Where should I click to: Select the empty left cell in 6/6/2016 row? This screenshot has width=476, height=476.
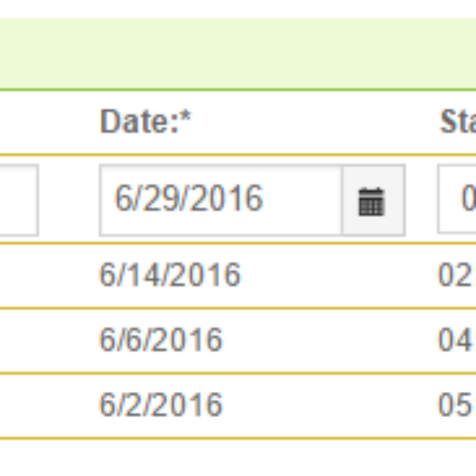[45, 341]
